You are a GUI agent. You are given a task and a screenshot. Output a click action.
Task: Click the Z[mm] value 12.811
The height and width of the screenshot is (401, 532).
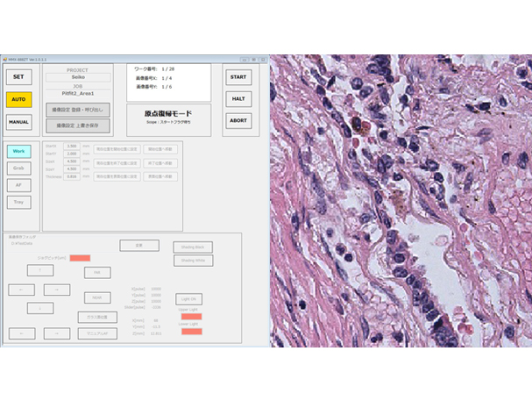coord(156,333)
